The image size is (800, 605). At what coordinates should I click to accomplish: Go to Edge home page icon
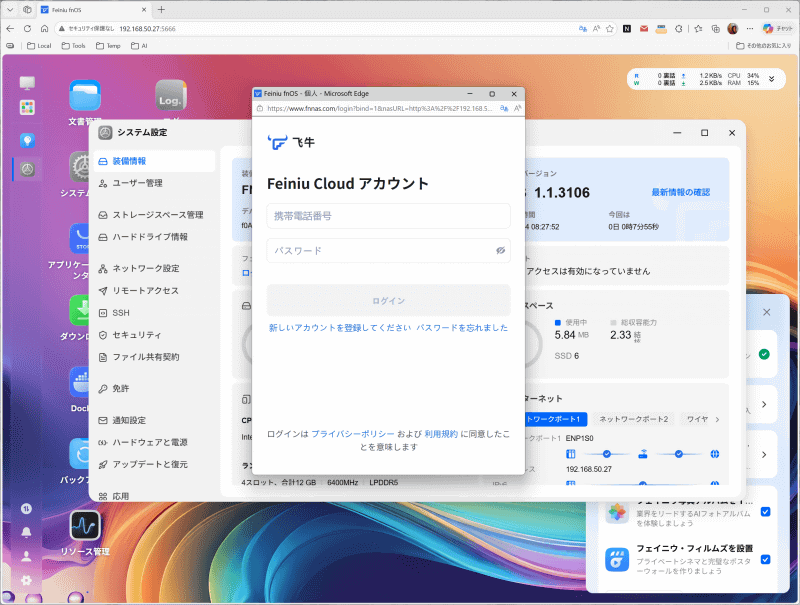pyautogui.click(x=44, y=29)
